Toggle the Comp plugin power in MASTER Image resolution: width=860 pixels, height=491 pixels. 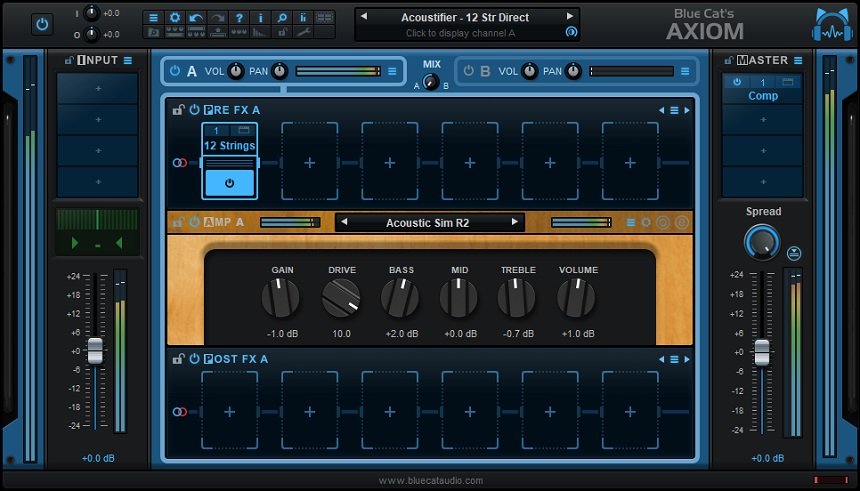coord(737,82)
